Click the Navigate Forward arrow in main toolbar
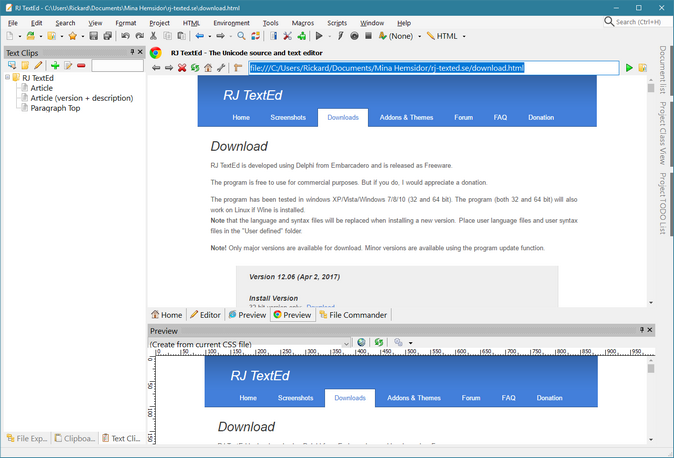Screen dimensions: 674x458 [x=221, y=36]
